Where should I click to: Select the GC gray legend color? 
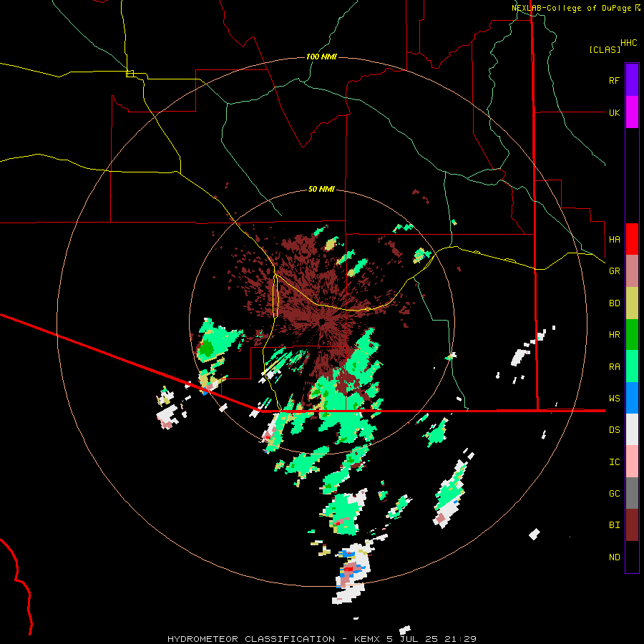632,493
